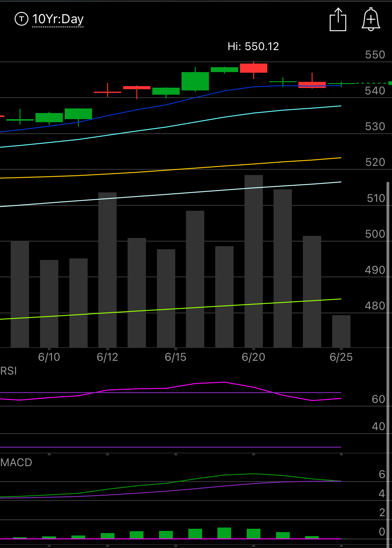Tap the 530 price axis label
Viewport: 392px width, 548px height.
(x=375, y=126)
